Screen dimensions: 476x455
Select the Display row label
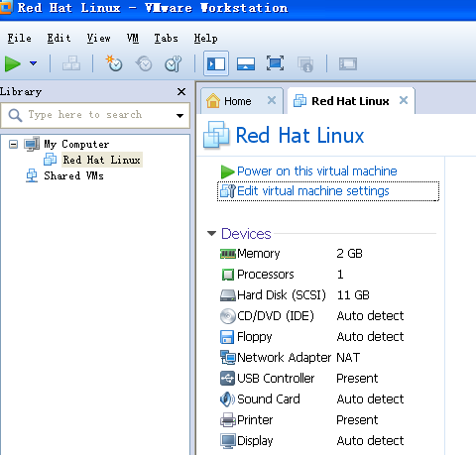[x=255, y=441]
